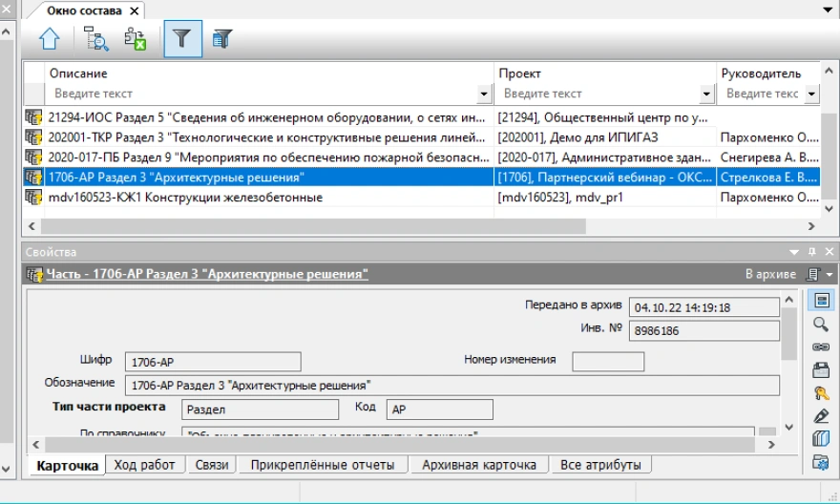
Task: Click the home up-arrow toolbar icon
Action: [x=50, y=39]
